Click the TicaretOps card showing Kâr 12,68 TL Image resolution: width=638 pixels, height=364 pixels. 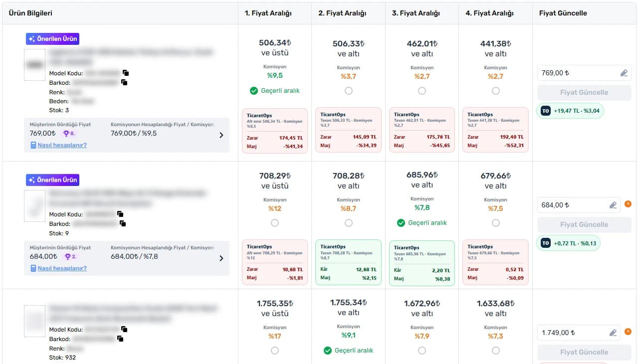pyautogui.click(x=348, y=262)
